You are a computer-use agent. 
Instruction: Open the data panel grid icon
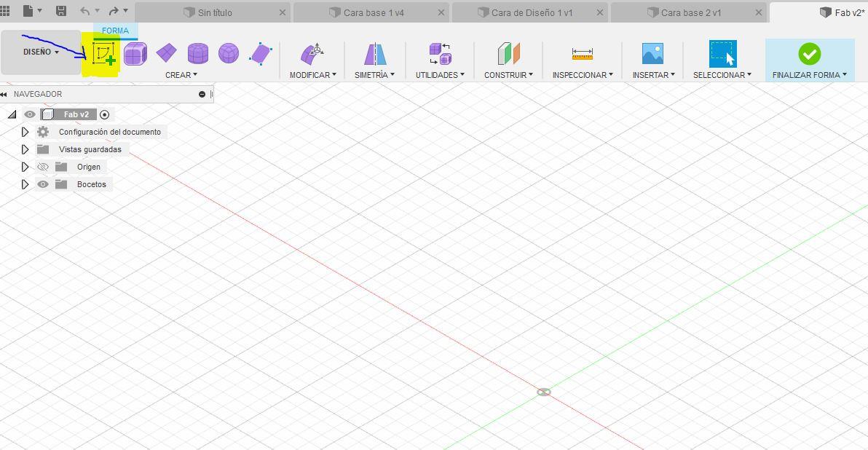pyautogui.click(x=4, y=11)
